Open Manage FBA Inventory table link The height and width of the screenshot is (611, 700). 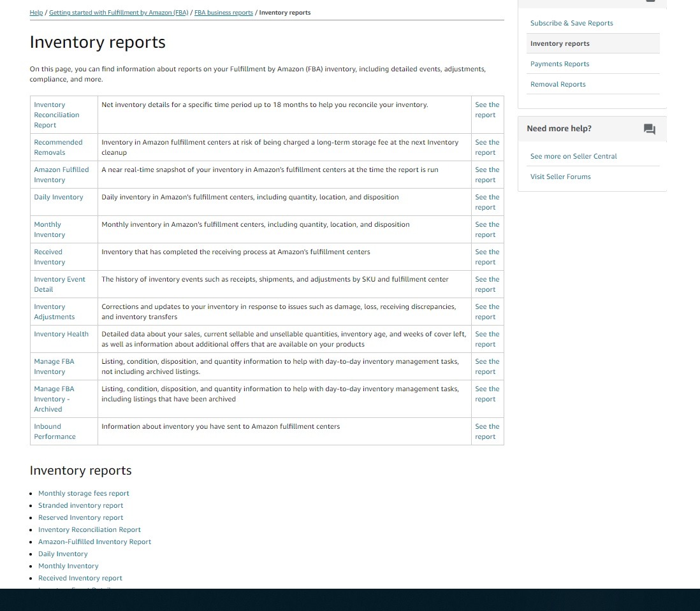point(54,366)
